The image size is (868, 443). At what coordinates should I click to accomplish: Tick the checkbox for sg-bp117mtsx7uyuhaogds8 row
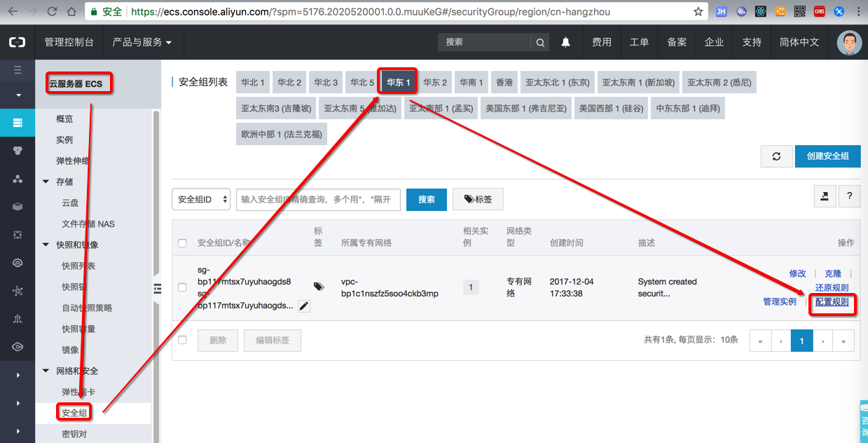182,287
